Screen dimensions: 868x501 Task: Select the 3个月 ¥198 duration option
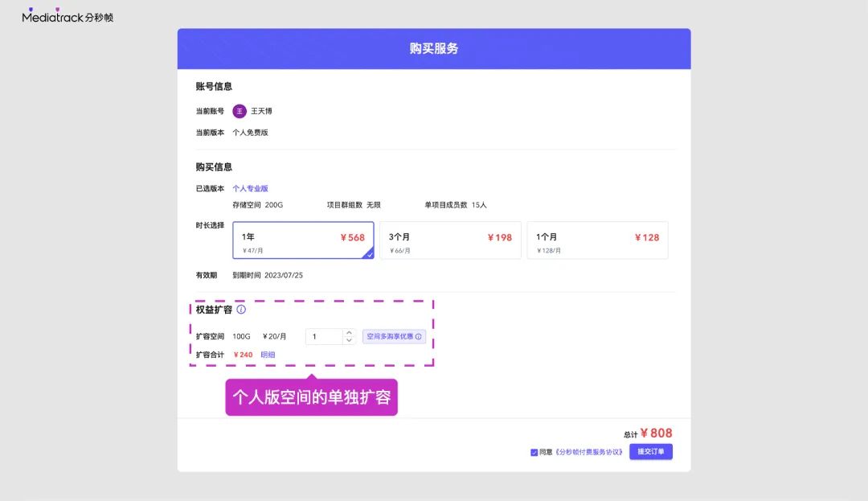click(x=450, y=240)
